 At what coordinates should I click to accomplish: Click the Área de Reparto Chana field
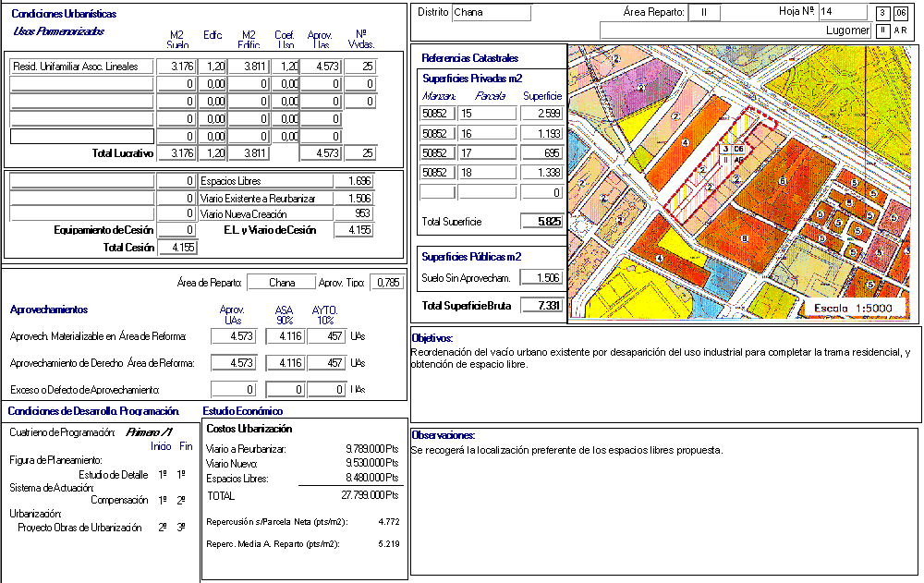(x=283, y=283)
